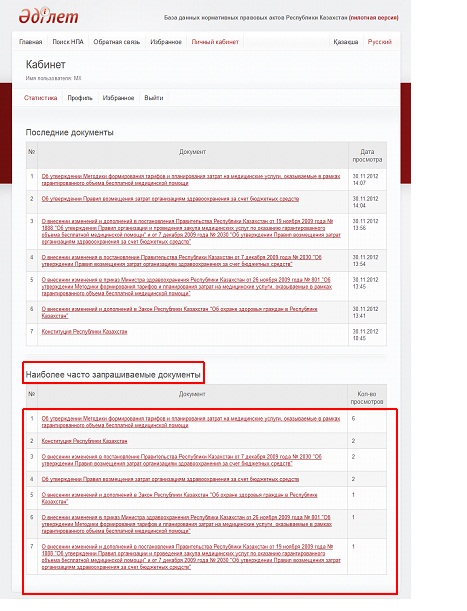Viewport: 467px width, 611px height.
Task: Click the Әділет logo
Action: click(x=48, y=16)
